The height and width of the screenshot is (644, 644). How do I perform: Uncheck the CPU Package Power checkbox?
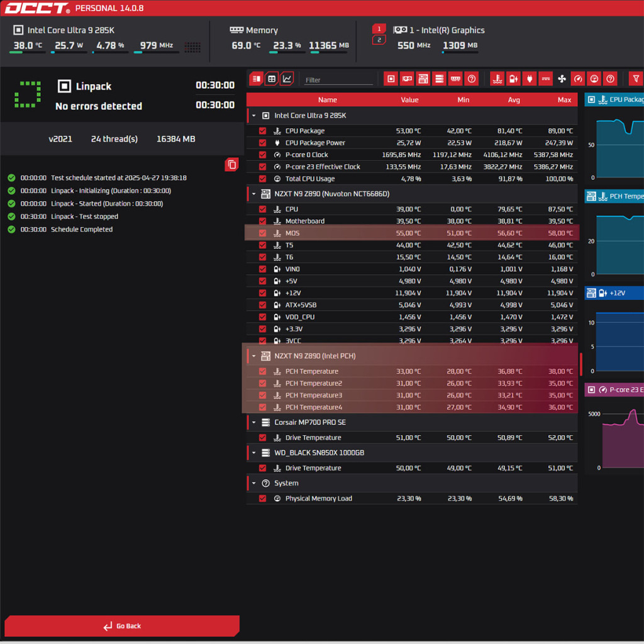point(262,143)
